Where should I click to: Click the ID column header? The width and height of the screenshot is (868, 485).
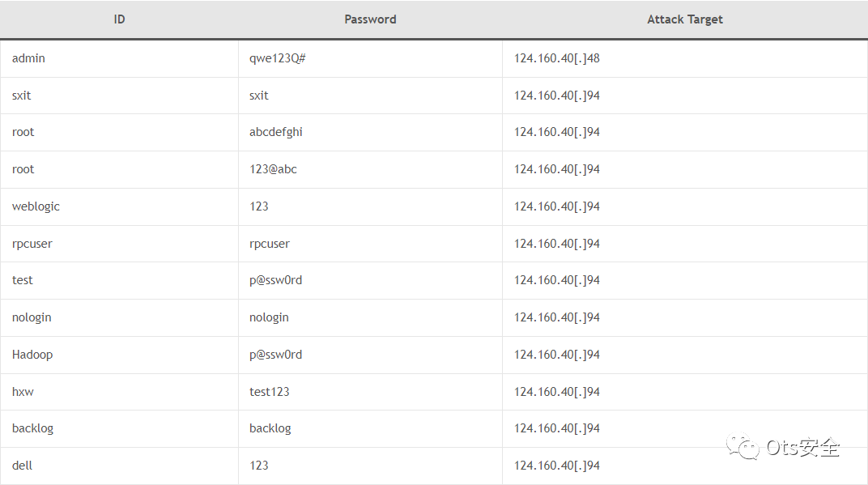[x=119, y=19]
